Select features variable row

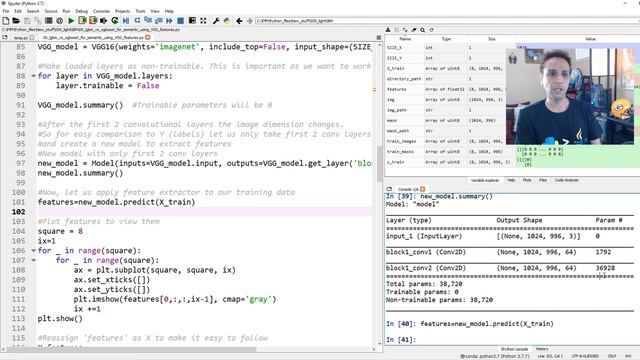[446, 89]
